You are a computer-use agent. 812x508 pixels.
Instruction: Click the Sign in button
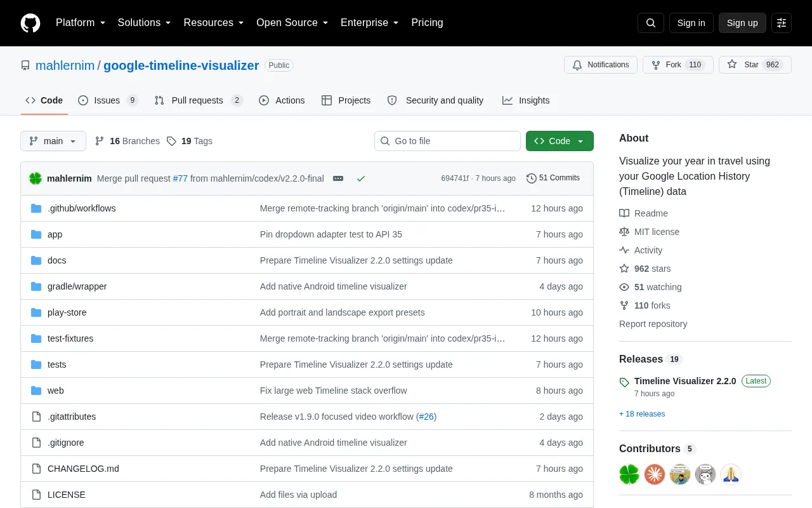pyautogui.click(x=691, y=23)
